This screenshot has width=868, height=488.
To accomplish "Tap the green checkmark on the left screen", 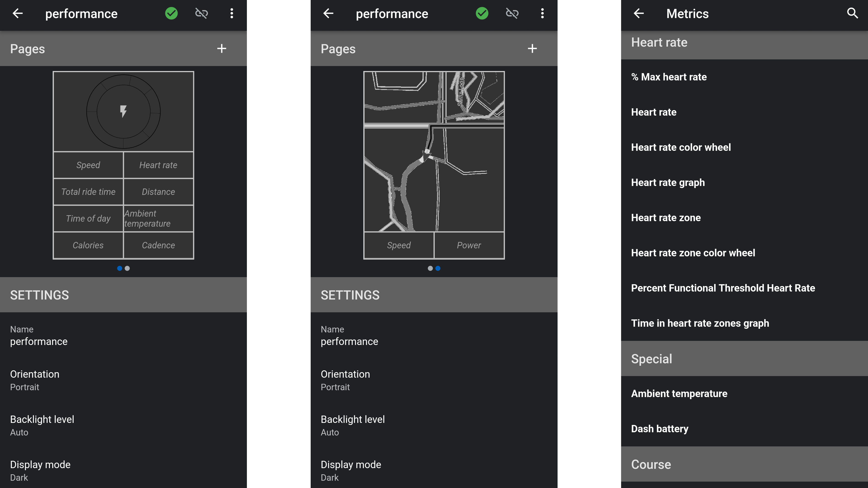I will pyautogui.click(x=171, y=13).
